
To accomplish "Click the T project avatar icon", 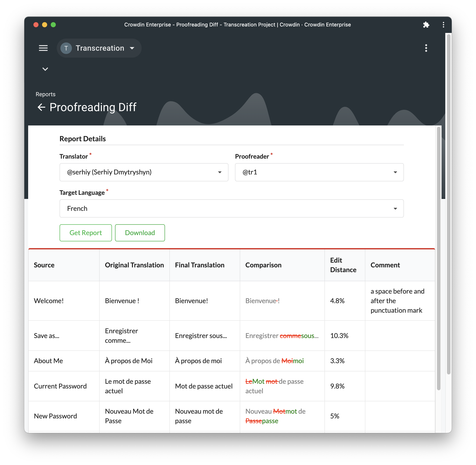I will [x=66, y=48].
